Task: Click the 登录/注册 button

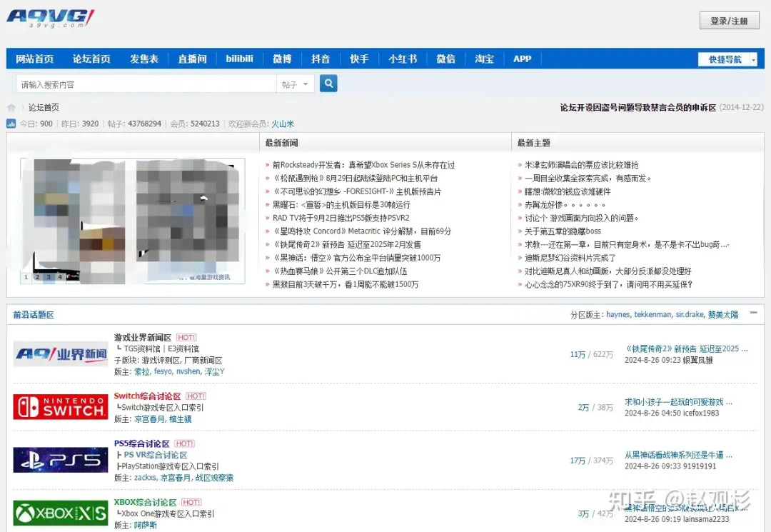Action: tap(729, 21)
